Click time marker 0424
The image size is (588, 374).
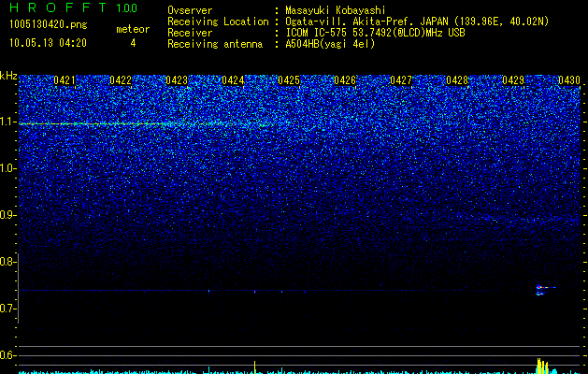click(233, 80)
